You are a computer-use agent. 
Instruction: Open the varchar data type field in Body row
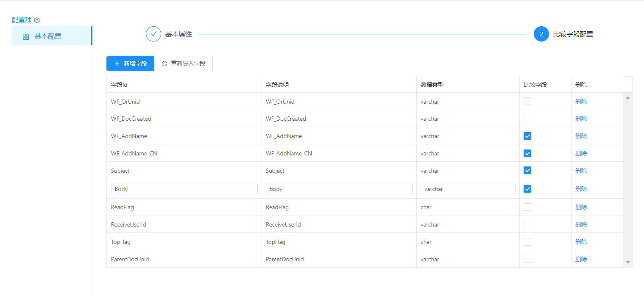click(x=468, y=189)
